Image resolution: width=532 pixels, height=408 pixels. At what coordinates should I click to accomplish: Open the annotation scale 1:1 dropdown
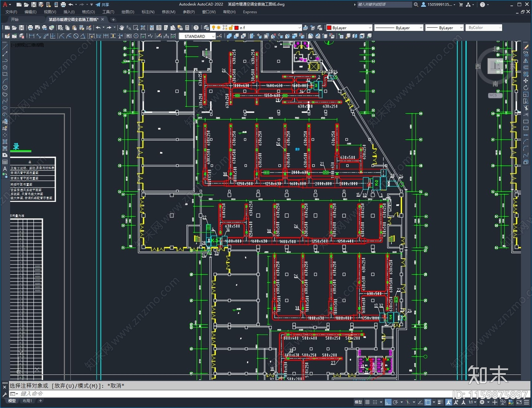tap(472, 402)
